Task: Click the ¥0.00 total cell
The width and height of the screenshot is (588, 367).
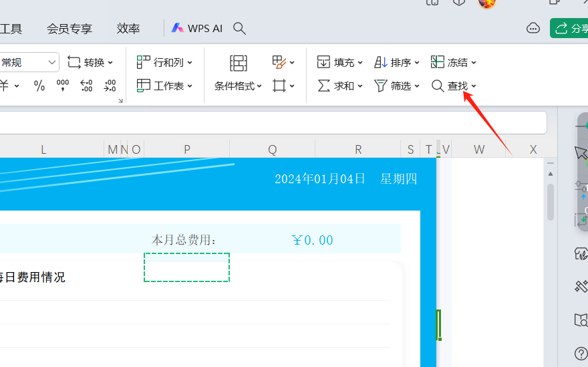Action: pyautogui.click(x=312, y=240)
